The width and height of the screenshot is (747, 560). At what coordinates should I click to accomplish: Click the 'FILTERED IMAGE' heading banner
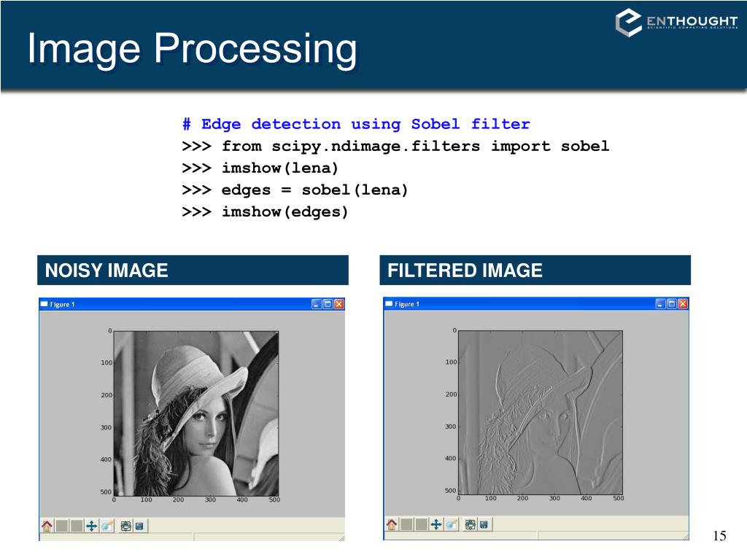tap(535, 270)
